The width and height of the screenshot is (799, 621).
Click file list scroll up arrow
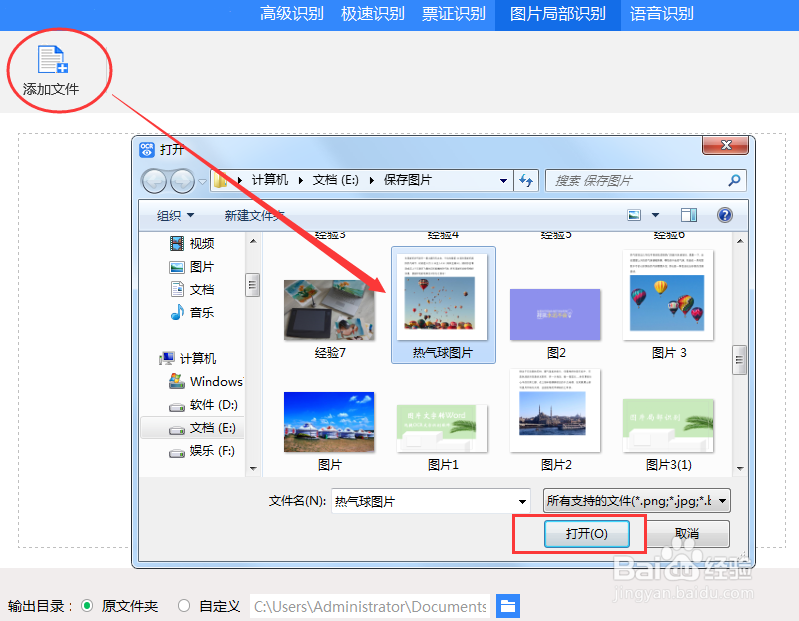[x=740, y=240]
